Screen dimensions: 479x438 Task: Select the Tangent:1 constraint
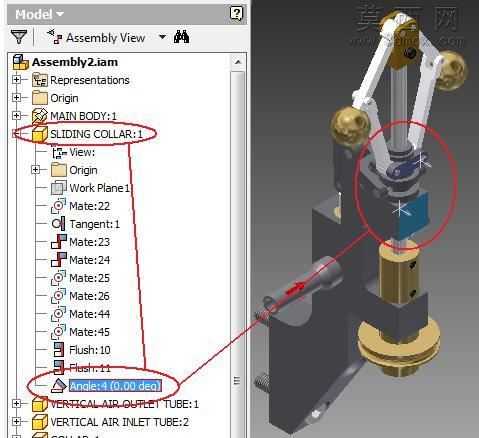point(94,224)
